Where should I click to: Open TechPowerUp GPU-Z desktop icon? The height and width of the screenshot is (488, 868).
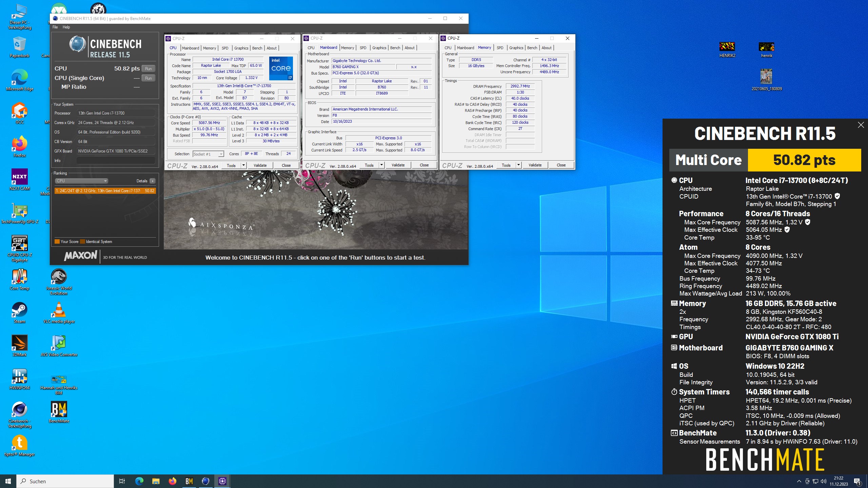click(x=19, y=213)
